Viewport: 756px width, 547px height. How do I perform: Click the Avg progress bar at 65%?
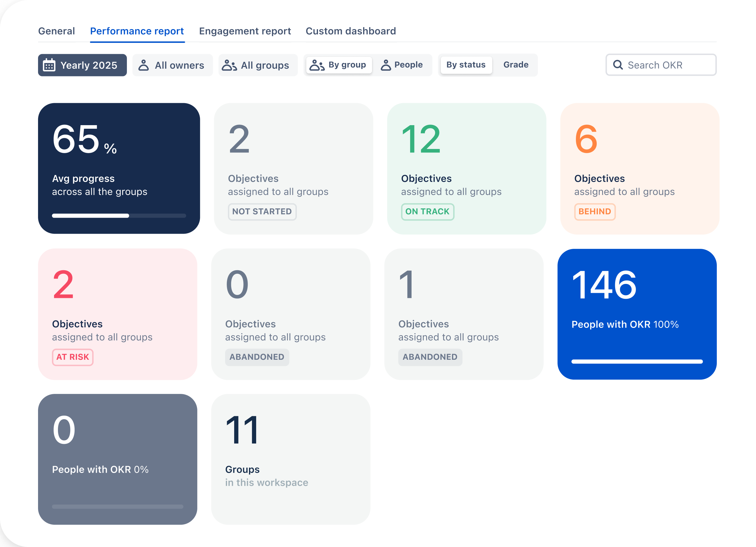pyautogui.click(x=119, y=216)
